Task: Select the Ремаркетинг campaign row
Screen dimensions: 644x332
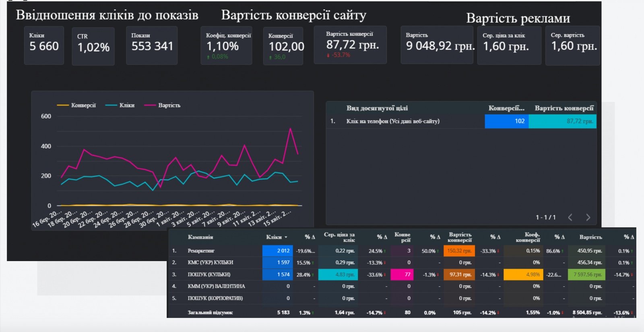Action: pyautogui.click(x=401, y=251)
